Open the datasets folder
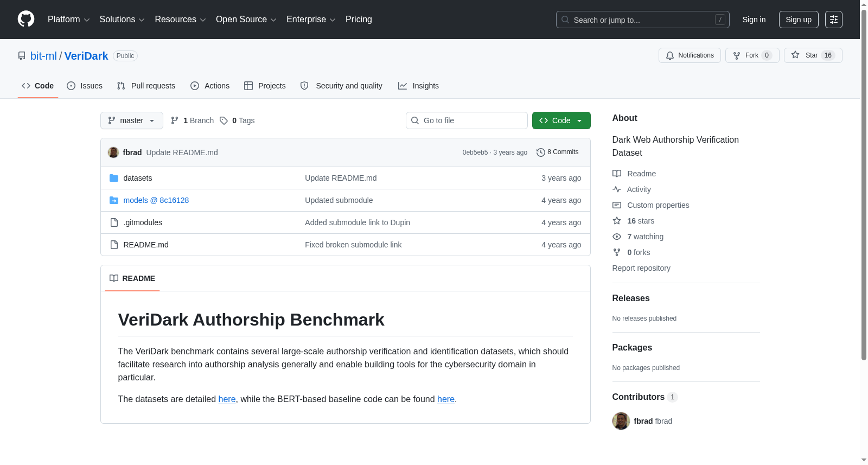868x465 pixels. pyautogui.click(x=138, y=178)
